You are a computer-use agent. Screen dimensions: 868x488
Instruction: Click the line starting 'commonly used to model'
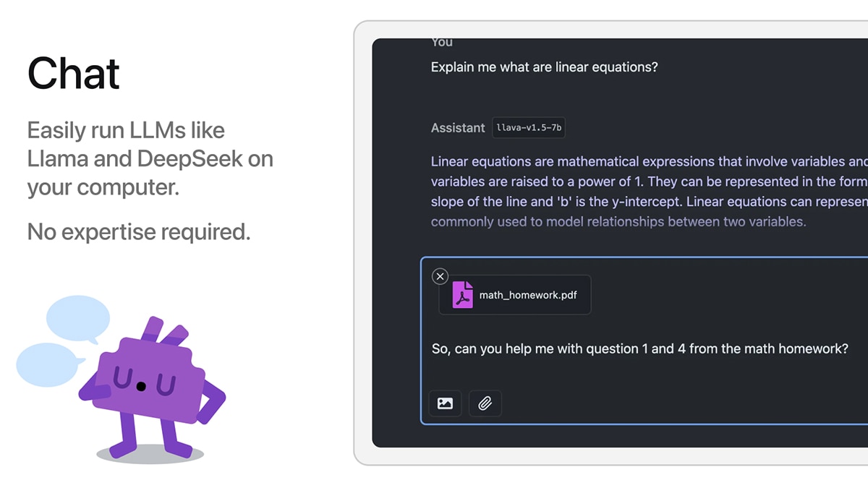click(x=618, y=221)
